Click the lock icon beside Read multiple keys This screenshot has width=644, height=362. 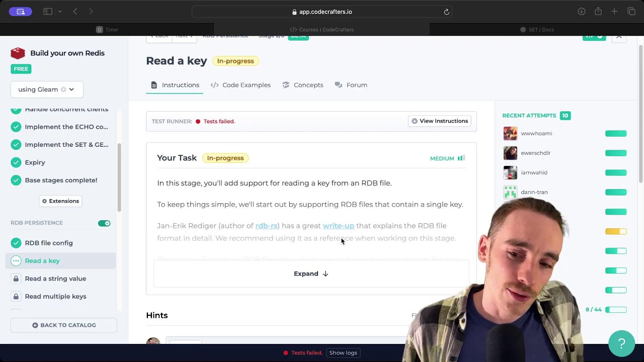tap(16, 296)
